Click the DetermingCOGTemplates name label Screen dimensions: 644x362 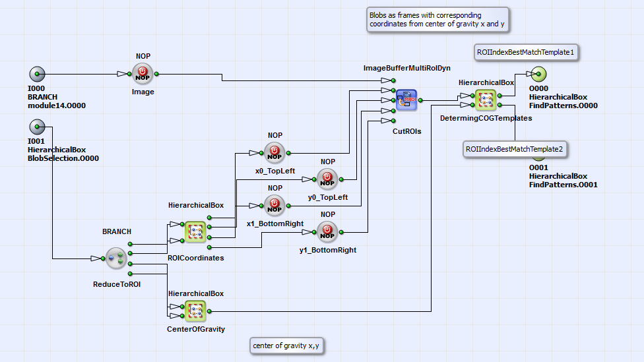pos(486,118)
